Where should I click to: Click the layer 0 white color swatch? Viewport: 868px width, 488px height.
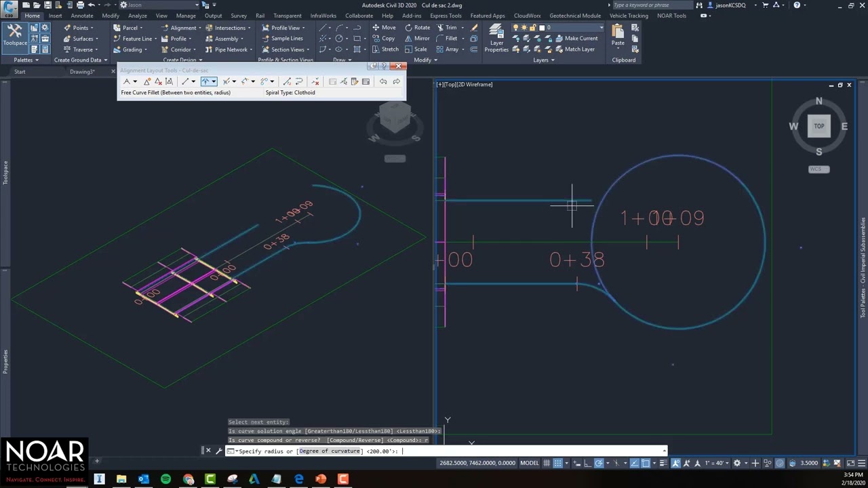(x=541, y=28)
